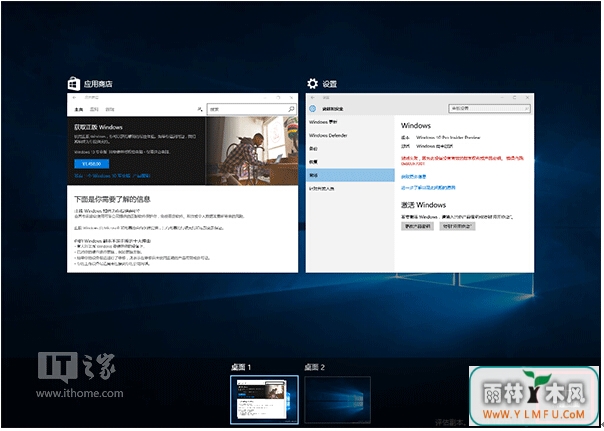
Task: Click the user account icon in Store
Action: click(200, 109)
